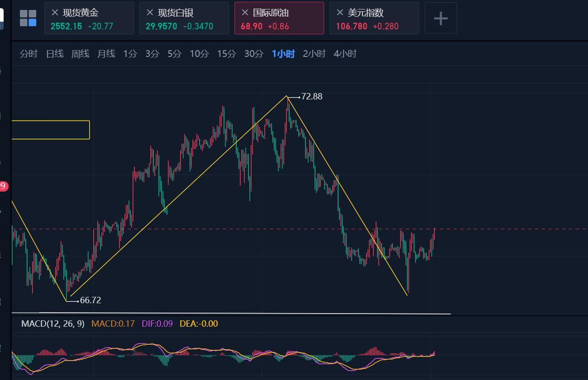Close the 现货黄金 tab
Screen dimensions: 588x380
point(55,12)
